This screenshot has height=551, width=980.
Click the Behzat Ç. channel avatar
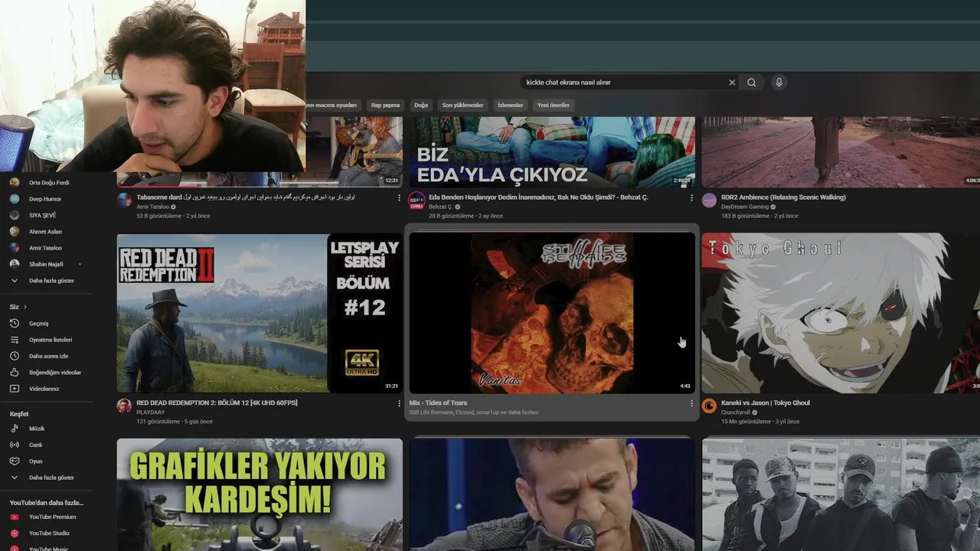[416, 201]
